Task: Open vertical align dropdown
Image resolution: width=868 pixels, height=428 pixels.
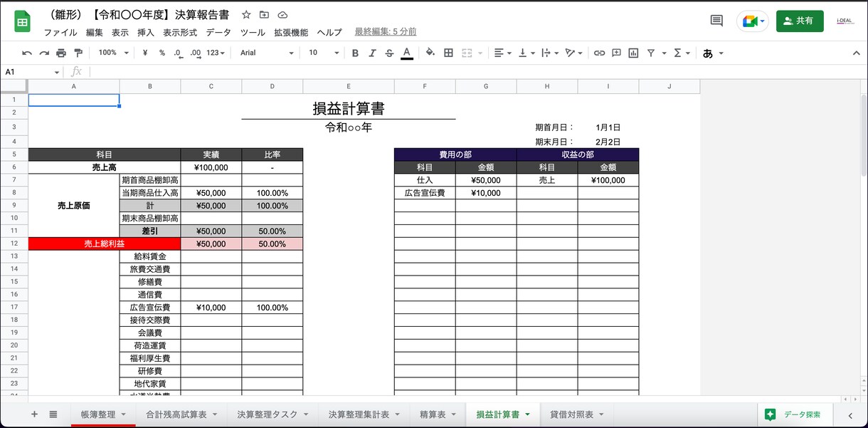Action: pyautogui.click(x=526, y=53)
